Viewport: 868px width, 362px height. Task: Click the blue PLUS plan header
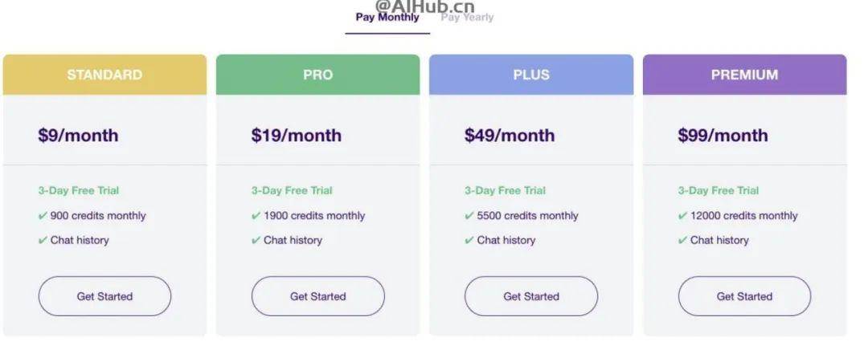(531, 75)
